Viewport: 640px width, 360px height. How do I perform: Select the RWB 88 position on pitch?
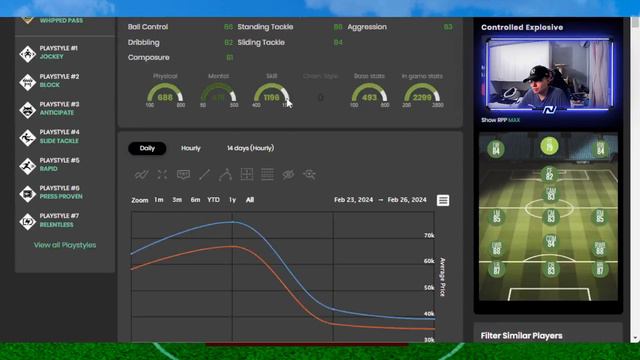[600, 248]
